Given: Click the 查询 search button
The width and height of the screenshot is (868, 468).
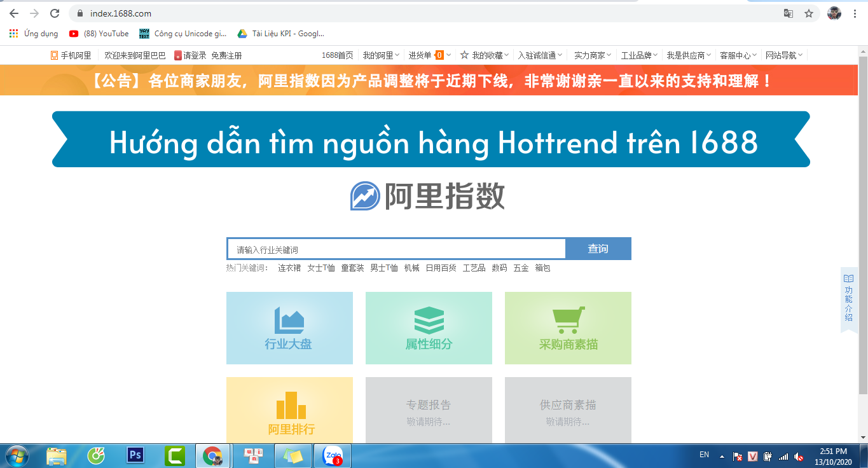Looking at the screenshot, I should [598, 249].
